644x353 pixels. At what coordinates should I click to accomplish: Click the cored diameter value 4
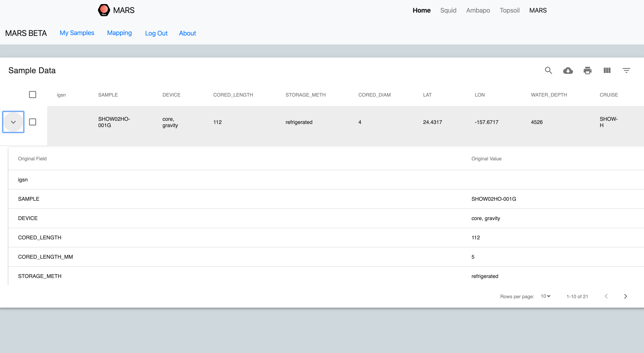360,122
